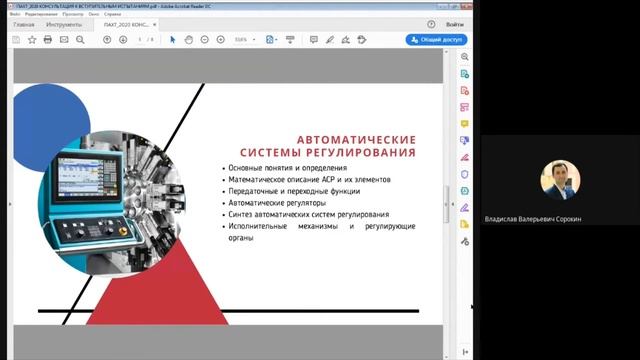This screenshot has height=360, width=640.
Task: Click the Войти sign-in link
Action: 455,24
